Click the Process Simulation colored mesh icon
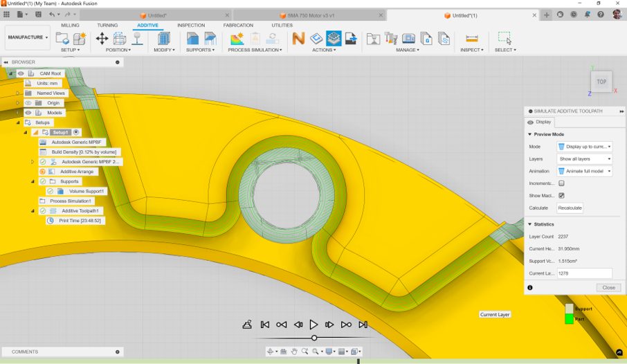Viewport: 627px width, 364px height. (x=237, y=39)
